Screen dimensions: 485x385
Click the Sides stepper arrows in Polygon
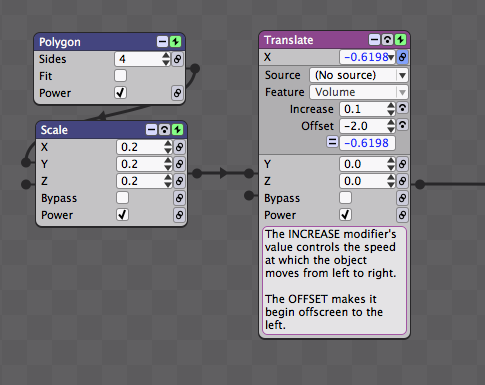[166, 59]
